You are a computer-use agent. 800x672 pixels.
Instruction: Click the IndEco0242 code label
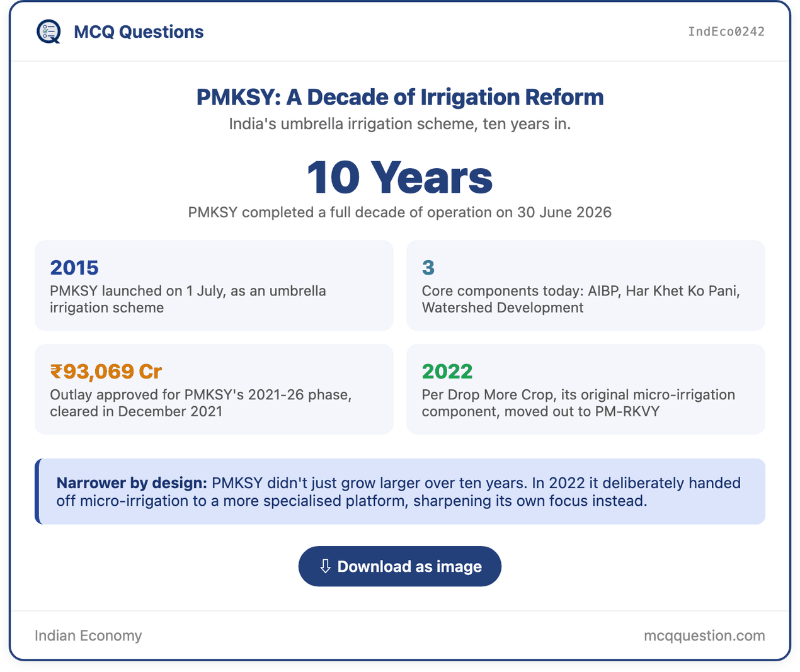coord(726,31)
